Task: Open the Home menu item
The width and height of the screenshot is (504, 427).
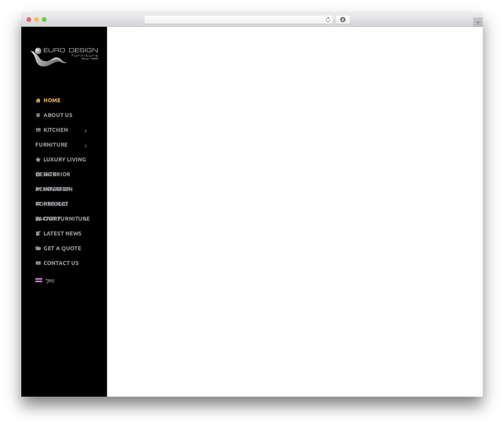Action: (52, 100)
